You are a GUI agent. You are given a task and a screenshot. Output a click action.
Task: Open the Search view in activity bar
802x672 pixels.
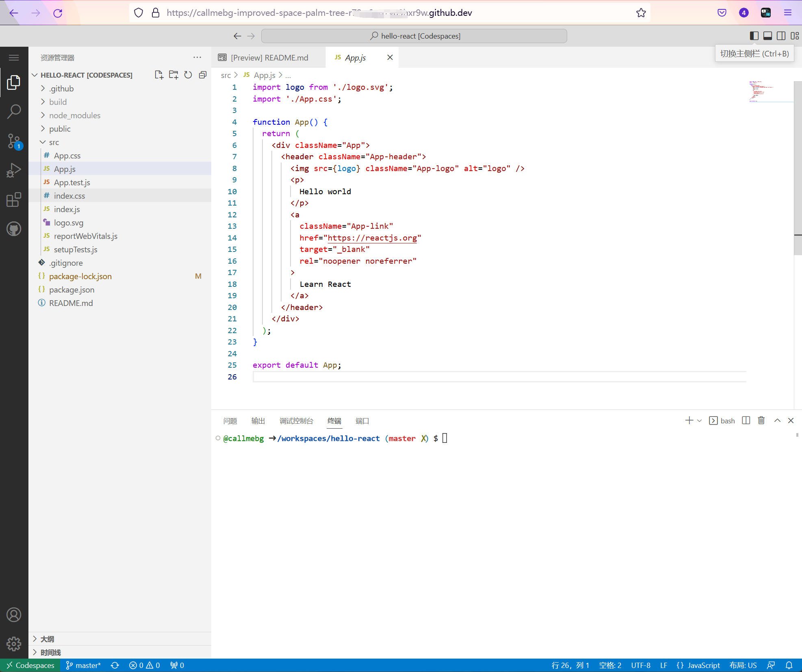click(14, 111)
